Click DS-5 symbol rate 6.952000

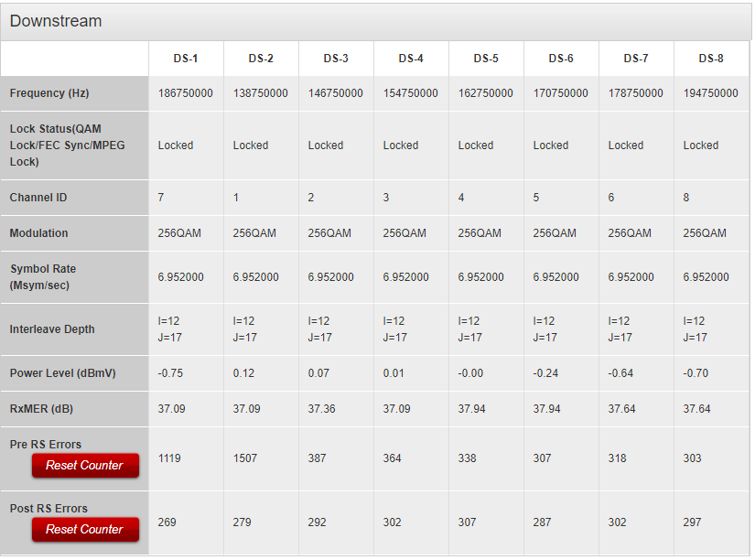(x=481, y=277)
